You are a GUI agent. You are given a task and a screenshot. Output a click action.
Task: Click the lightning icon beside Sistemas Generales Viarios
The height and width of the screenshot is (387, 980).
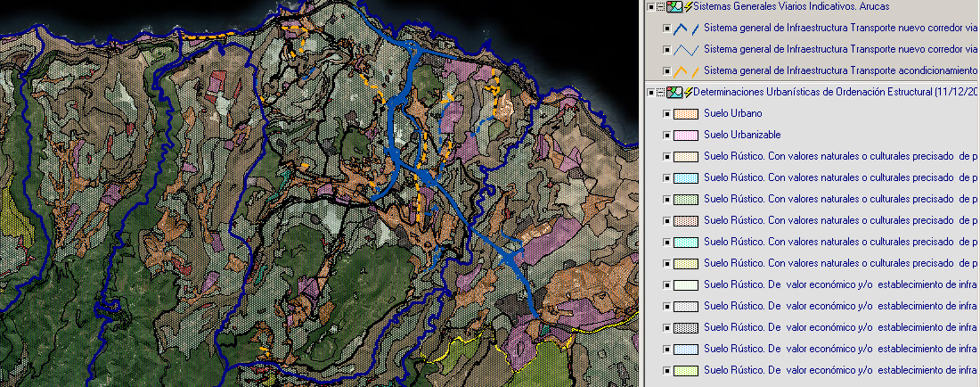[x=689, y=7]
